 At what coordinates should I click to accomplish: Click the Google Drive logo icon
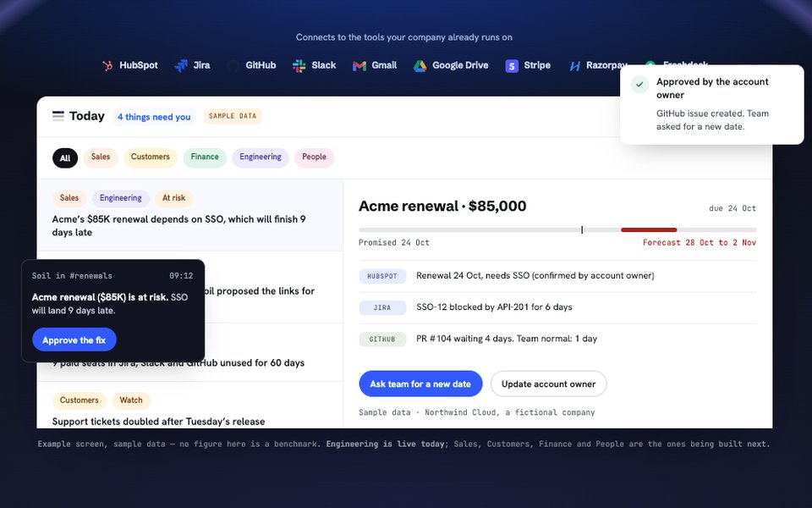click(420, 66)
